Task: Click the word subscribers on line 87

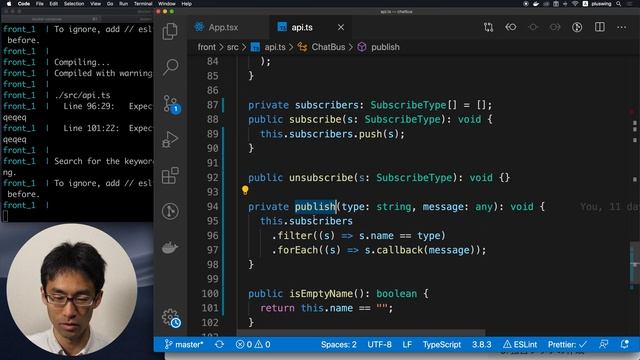Action: pos(327,105)
